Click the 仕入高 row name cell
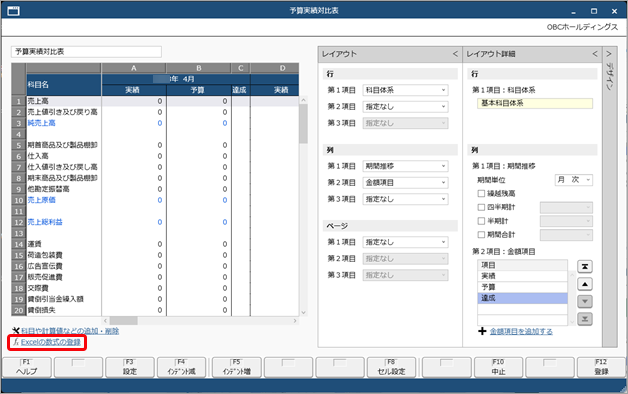Screen dimensions: 628x394 pos(64,156)
